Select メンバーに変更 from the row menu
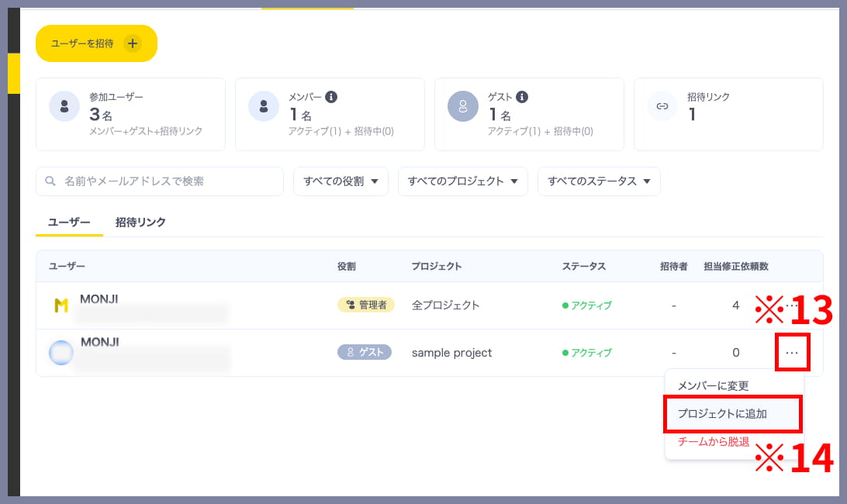Viewport: 847px width, 504px height. (x=713, y=385)
